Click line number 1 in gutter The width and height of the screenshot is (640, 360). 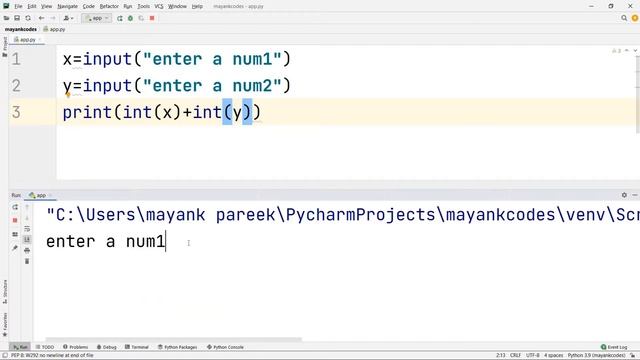[x=16, y=59]
